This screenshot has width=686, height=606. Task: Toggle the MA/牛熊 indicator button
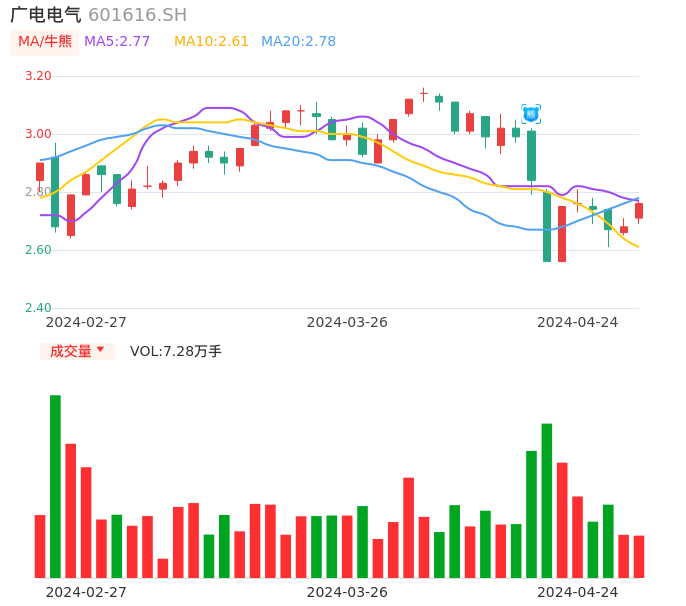coord(45,42)
